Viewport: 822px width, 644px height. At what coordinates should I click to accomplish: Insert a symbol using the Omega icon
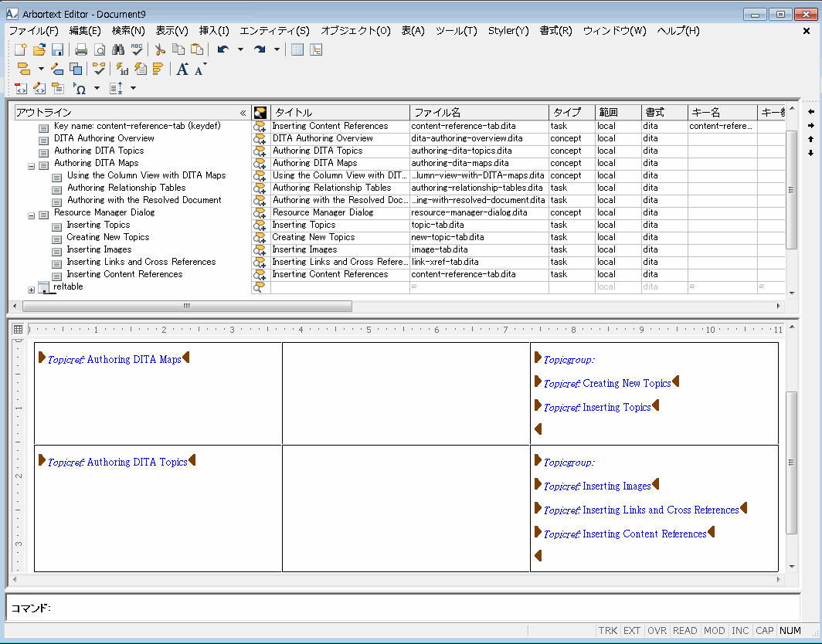(x=80, y=88)
